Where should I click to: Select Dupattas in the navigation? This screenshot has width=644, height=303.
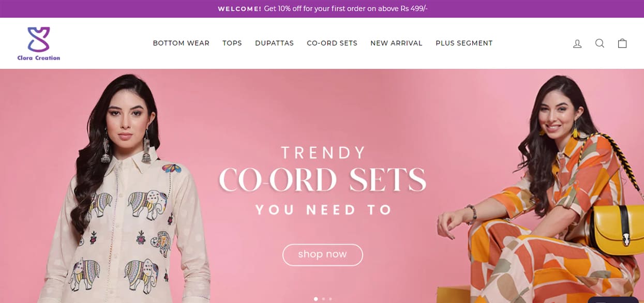pos(274,43)
